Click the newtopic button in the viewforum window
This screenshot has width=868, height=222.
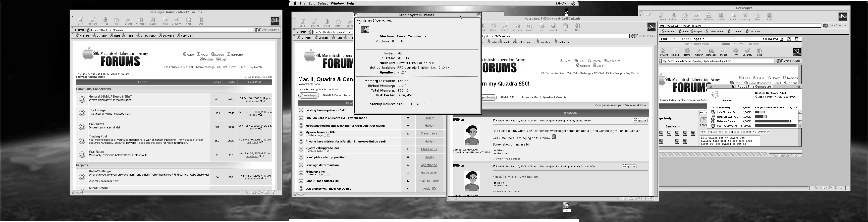309,96
